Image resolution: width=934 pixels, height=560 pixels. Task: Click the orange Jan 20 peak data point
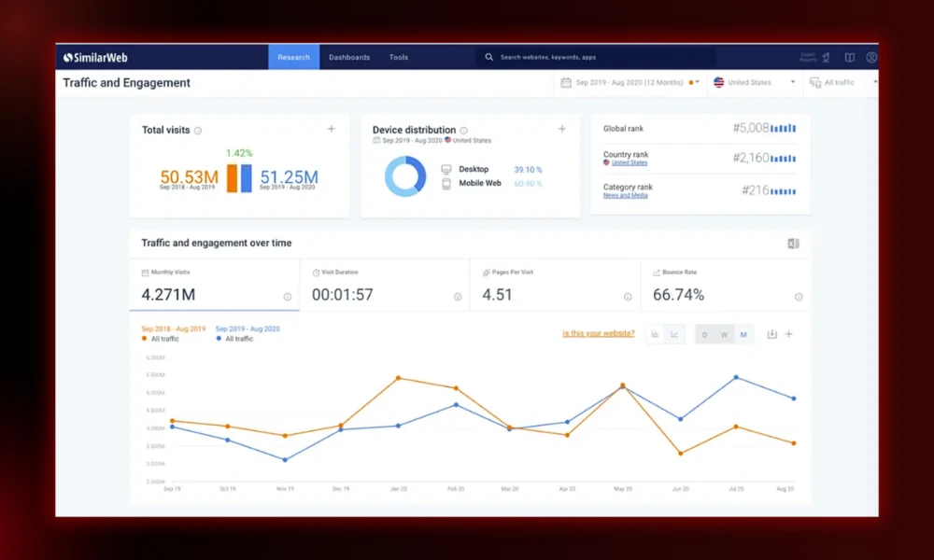tap(399, 378)
